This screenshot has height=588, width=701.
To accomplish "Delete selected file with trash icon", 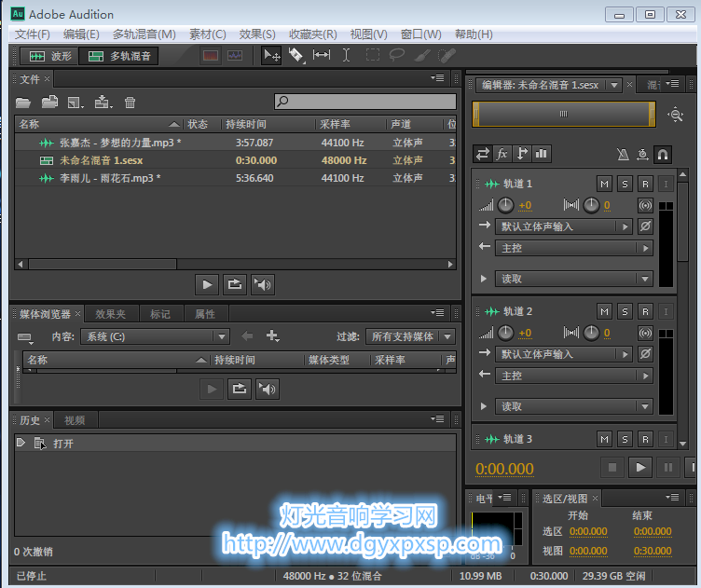I will 130,103.
